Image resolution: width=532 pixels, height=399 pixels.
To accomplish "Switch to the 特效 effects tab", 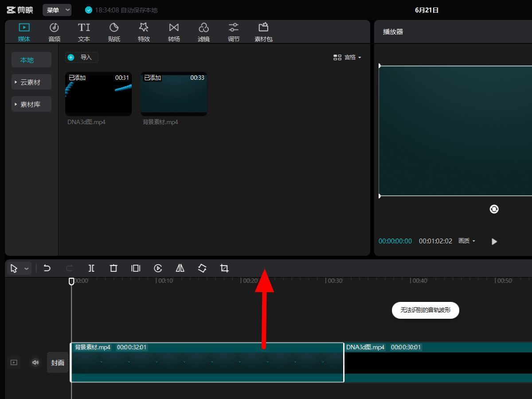I will click(144, 32).
